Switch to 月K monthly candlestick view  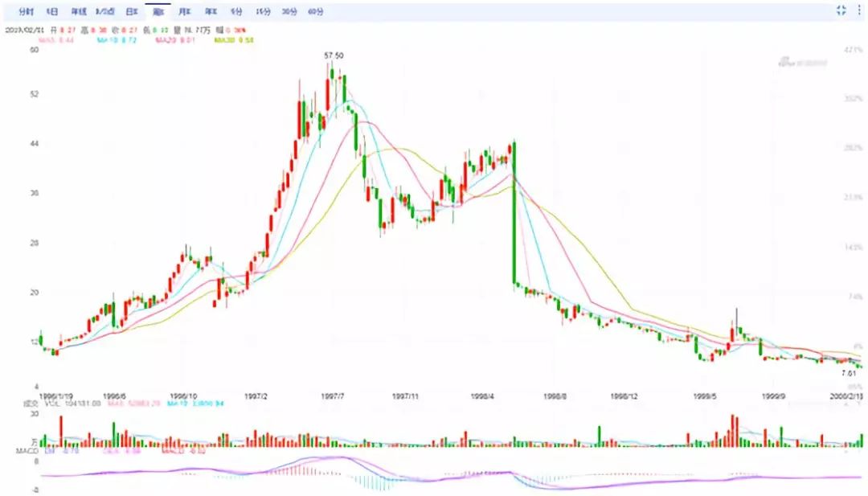click(x=184, y=12)
